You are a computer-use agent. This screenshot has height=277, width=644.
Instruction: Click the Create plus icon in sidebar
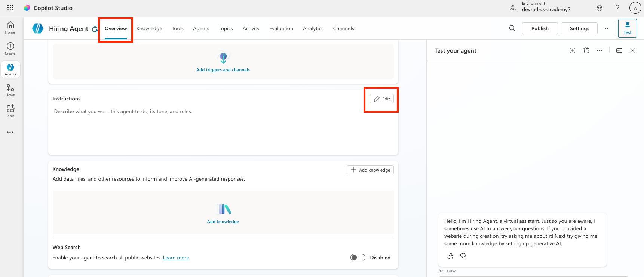(x=10, y=49)
